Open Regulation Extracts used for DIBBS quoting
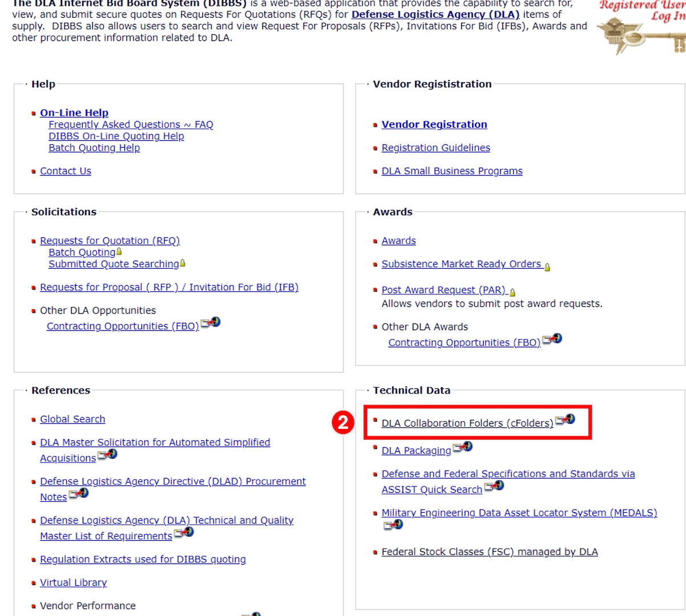Image resolution: width=686 pixels, height=616 pixels. tap(143, 560)
